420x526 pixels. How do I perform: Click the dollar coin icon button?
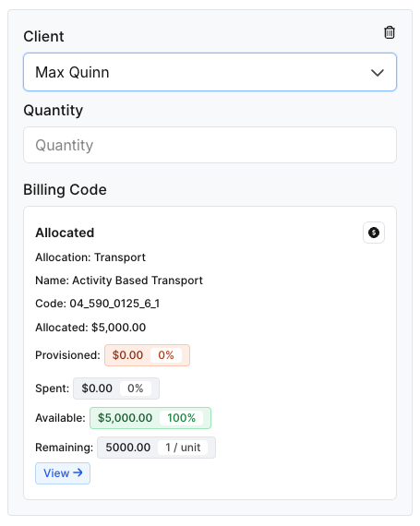pos(374,233)
